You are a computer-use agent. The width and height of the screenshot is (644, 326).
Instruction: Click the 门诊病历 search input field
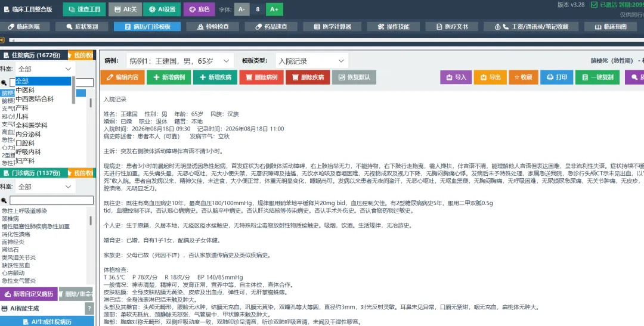pyautogui.click(x=51, y=200)
